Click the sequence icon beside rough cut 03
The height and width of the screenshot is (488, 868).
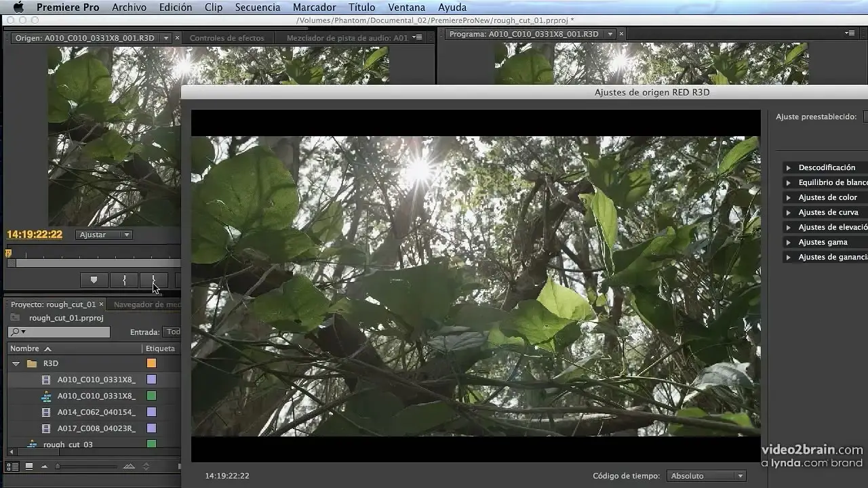pos(32,445)
